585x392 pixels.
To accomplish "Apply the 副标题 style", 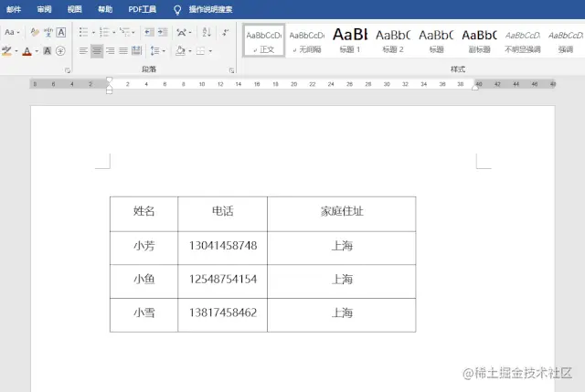I will click(479, 40).
